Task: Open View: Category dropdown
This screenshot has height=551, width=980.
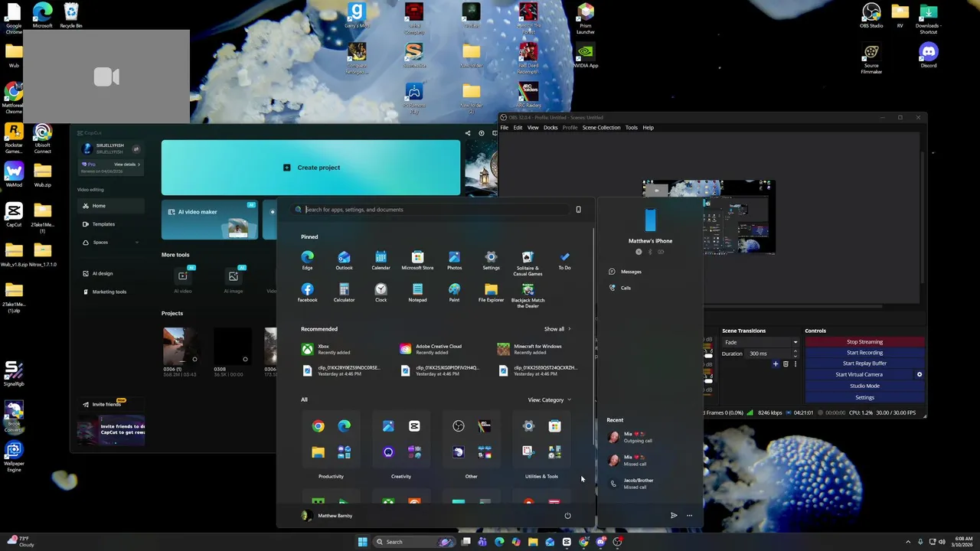Action: (549, 400)
